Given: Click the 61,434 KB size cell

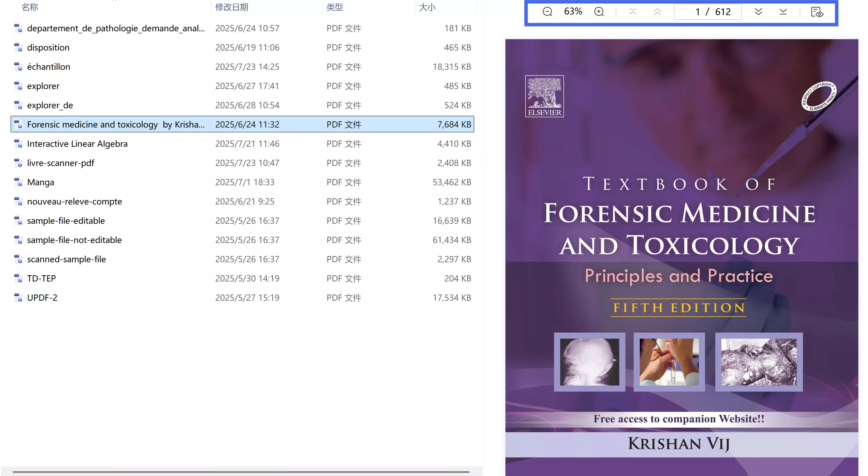Looking at the screenshot, I should (452, 240).
